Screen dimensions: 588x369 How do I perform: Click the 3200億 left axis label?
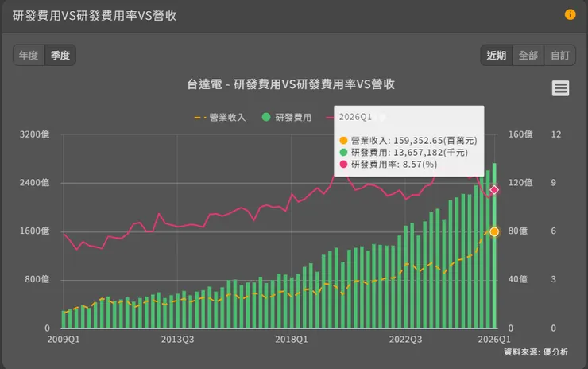coord(34,134)
